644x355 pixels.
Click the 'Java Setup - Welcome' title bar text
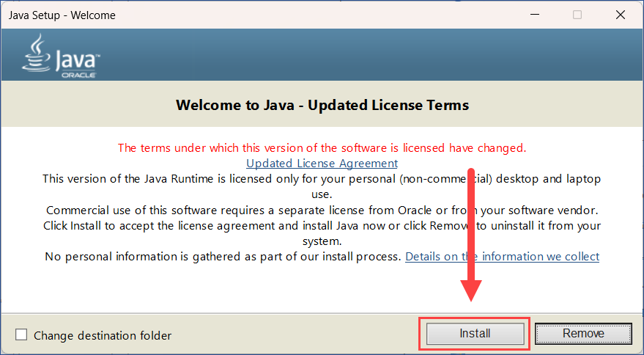(62, 15)
